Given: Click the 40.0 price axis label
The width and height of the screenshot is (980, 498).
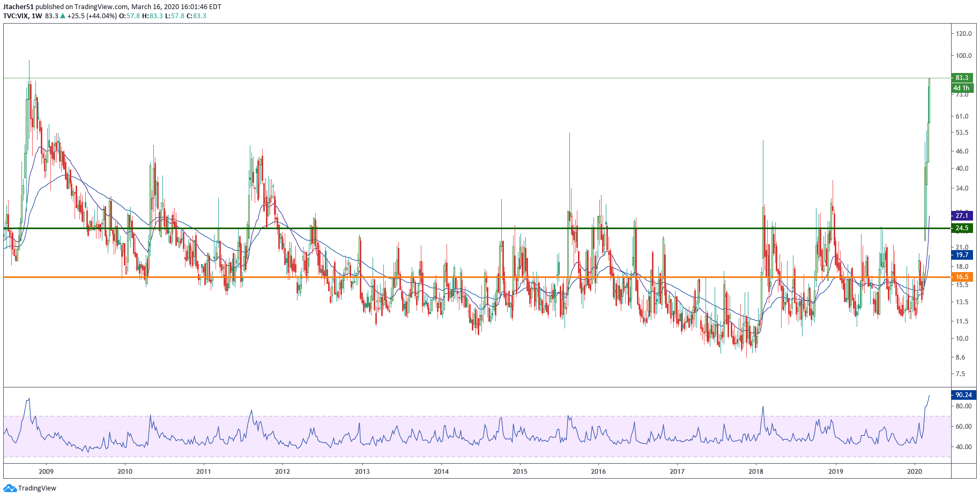Looking at the screenshot, I should (x=962, y=169).
